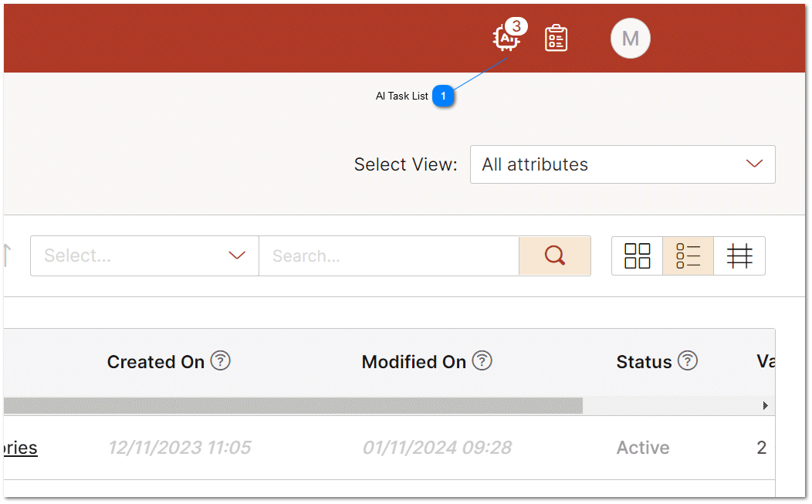Screen dimensions: 812x504
Task: Select the list view toggle
Action: (688, 255)
